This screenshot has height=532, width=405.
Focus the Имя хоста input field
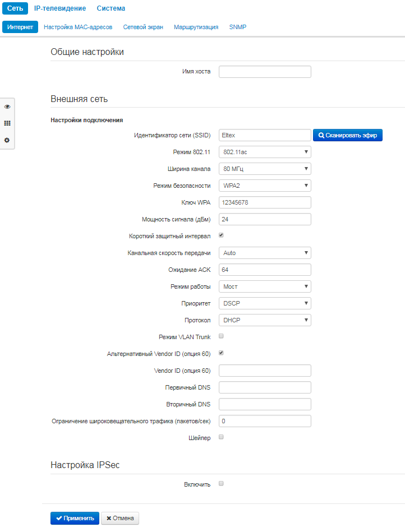click(x=265, y=72)
